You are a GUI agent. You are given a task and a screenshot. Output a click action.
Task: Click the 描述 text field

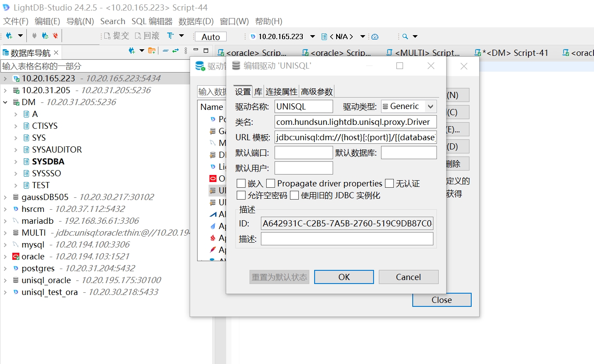(347, 239)
